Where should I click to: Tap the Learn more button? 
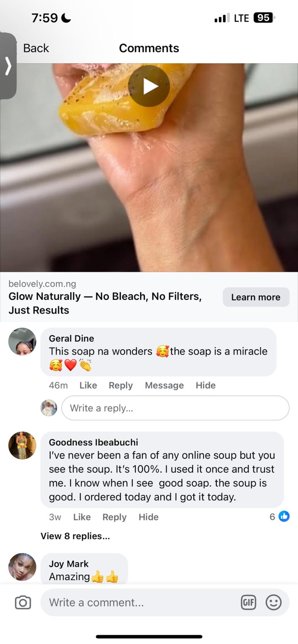point(256,297)
